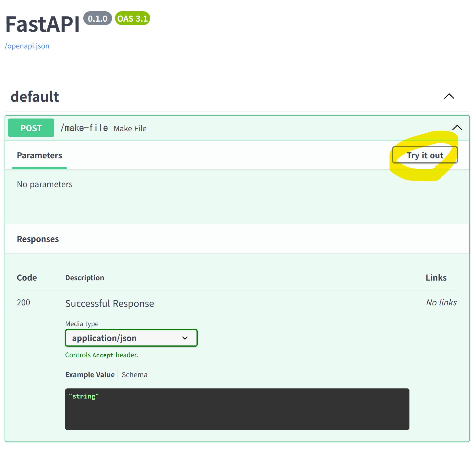Click the Controls Accept header note
The image size is (476, 451).
102,355
